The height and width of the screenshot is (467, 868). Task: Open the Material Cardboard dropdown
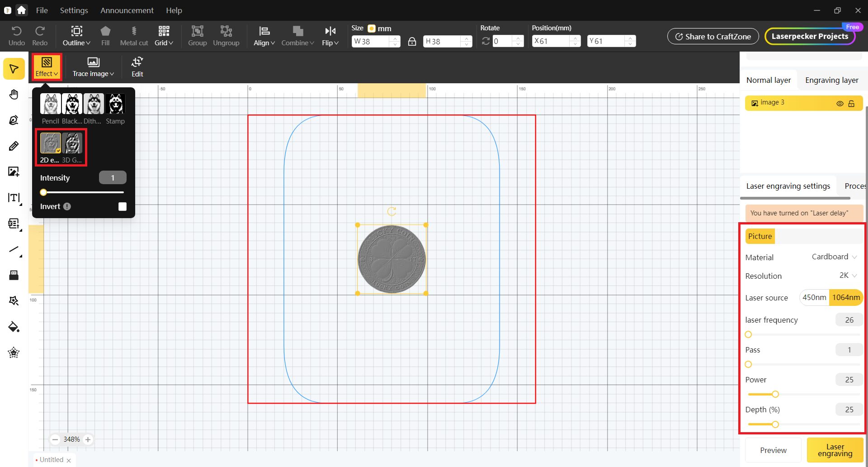pos(834,257)
